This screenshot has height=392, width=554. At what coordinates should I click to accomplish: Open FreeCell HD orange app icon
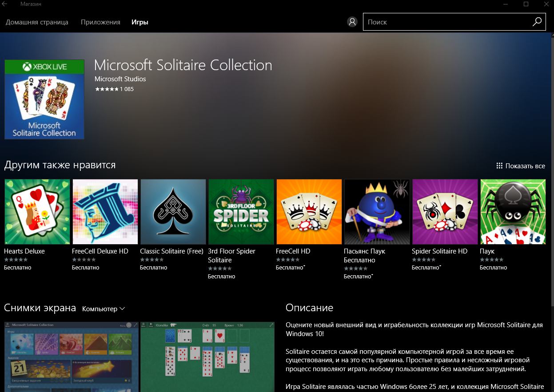pyautogui.click(x=309, y=212)
